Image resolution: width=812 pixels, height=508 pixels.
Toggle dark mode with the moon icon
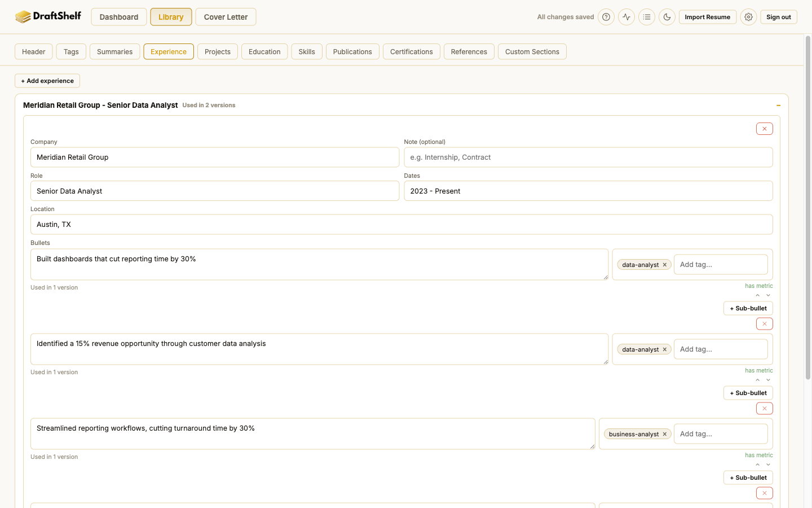pyautogui.click(x=667, y=17)
